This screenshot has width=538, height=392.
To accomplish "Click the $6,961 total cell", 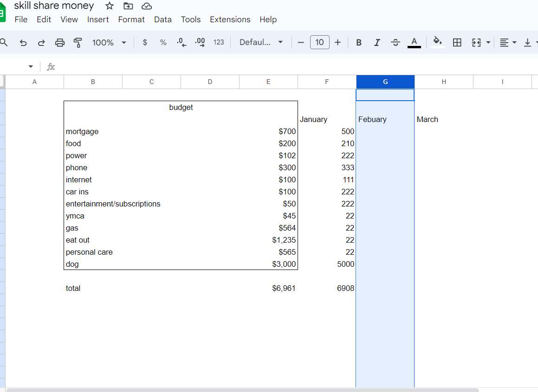I will coord(268,288).
